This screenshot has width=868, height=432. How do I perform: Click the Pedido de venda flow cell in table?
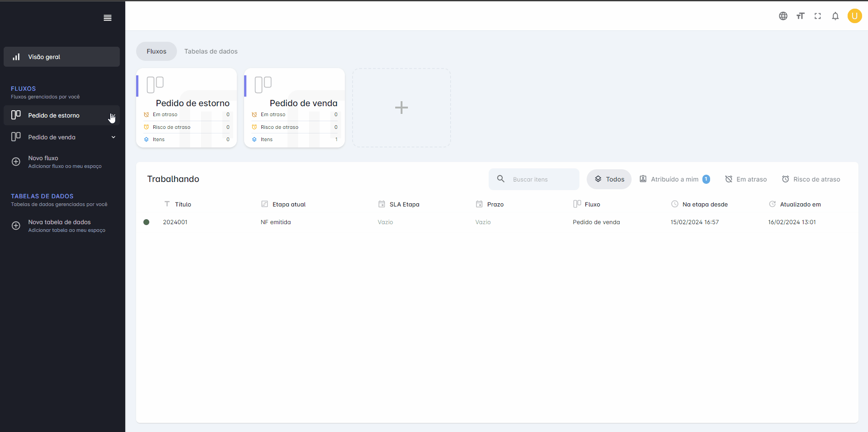click(596, 222)
